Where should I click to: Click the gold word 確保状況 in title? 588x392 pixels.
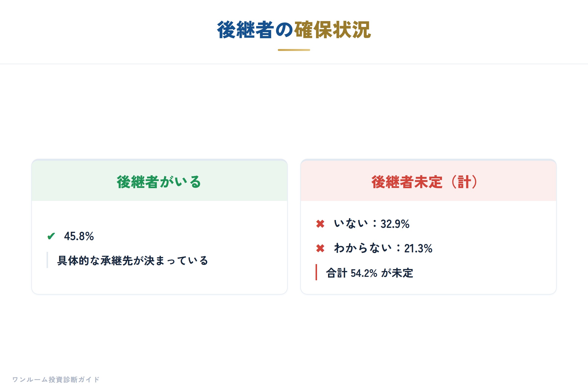tap(332, 30)
